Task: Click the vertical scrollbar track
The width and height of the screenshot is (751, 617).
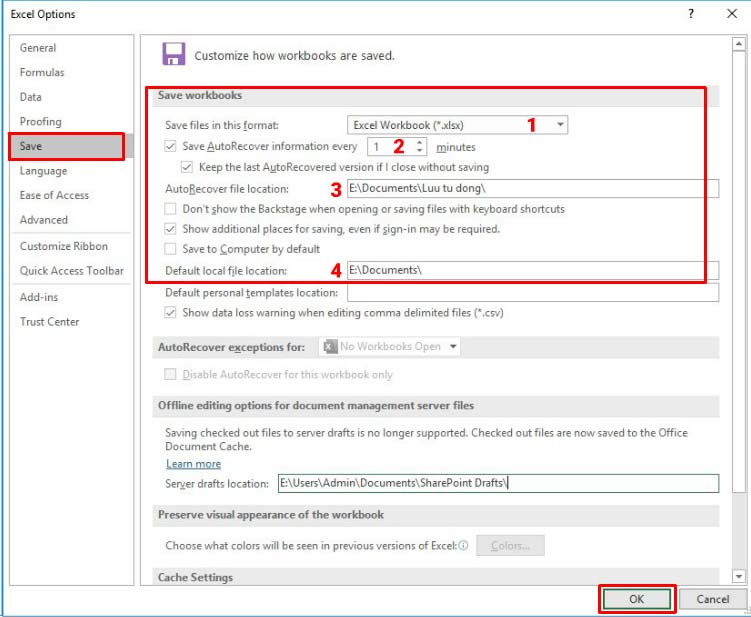Action: point(739,531)
